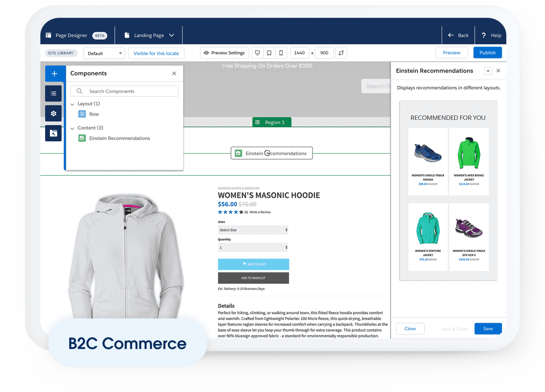Open the Landing Page dropdown chevron
The height and width of the screenshot is (392, 545).
[172, 35]
